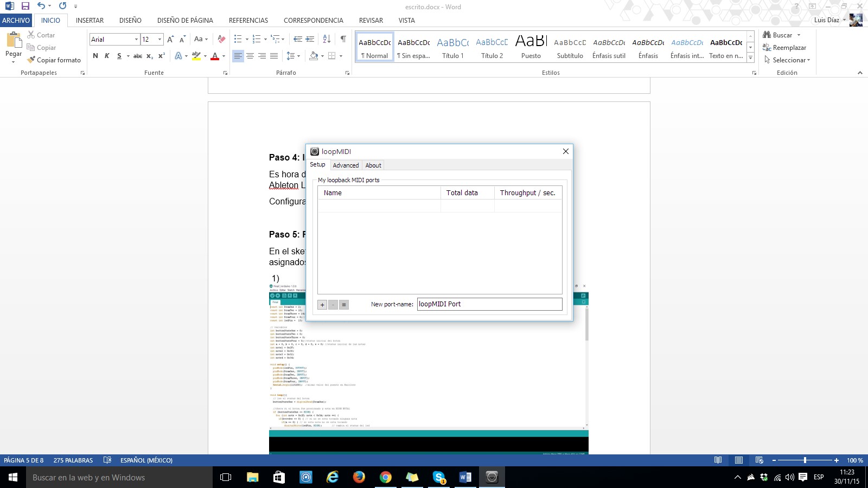This screenshot has height=488, width=868.
Task: Switch to the VISTA tab
Action: (407, 20)
